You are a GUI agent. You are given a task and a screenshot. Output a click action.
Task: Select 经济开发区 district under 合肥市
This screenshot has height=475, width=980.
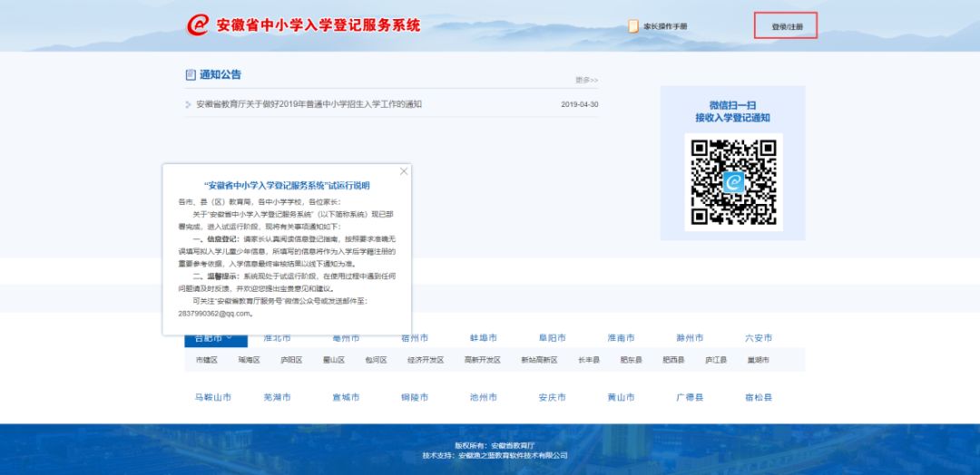coord(426,360)
